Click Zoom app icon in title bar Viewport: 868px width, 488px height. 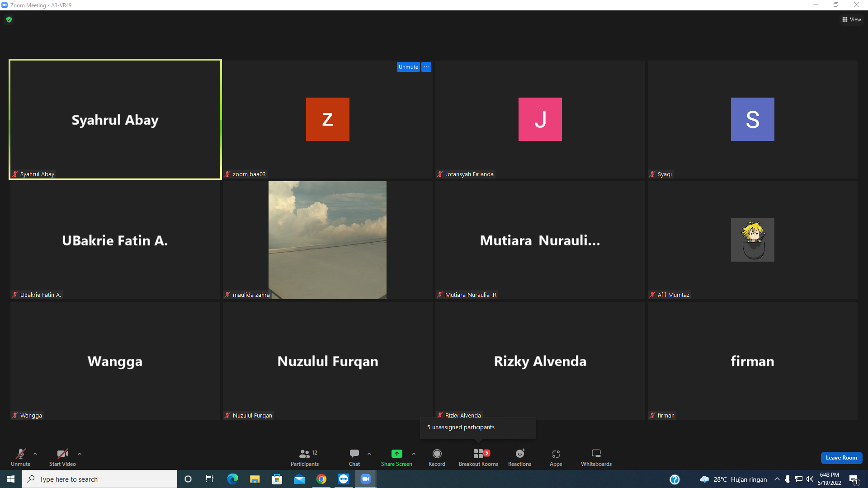5,5
